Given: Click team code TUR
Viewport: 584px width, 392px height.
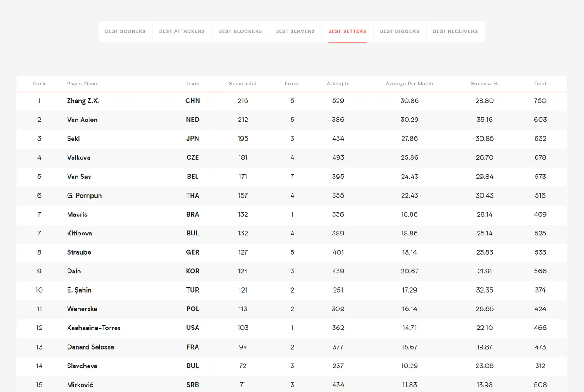Looking at the screenshot, I should (x=193, y=290).
